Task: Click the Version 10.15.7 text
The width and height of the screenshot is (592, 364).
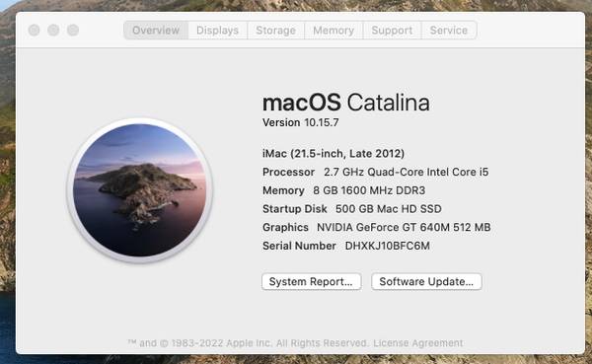Action: (301, 122)
